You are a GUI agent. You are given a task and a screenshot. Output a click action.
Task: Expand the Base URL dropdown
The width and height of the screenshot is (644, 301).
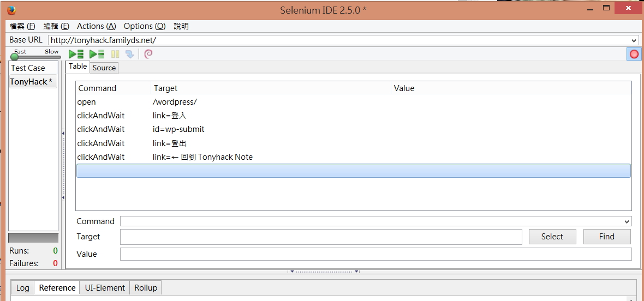pos(634,40)
